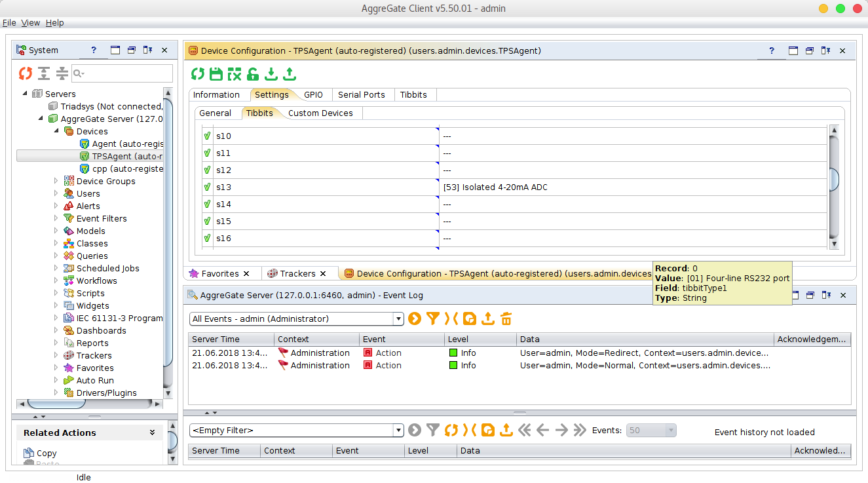
Task: Click the orange sheet icon in upper Event Log
Action: 469,319
